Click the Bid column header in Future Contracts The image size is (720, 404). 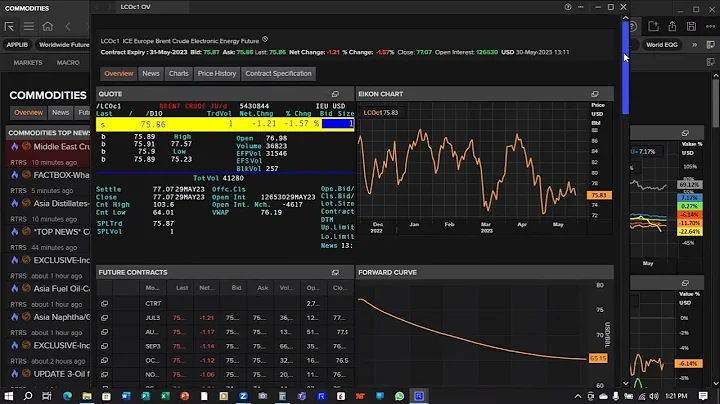(x=236, y=288)
